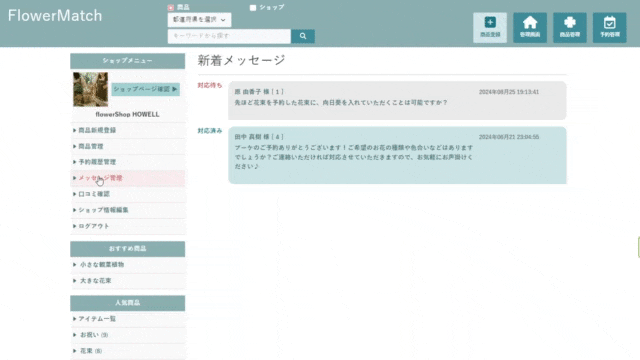Select the ショップ search radio button
Viewport: 640px width, 360px height.
coord(253,7)
